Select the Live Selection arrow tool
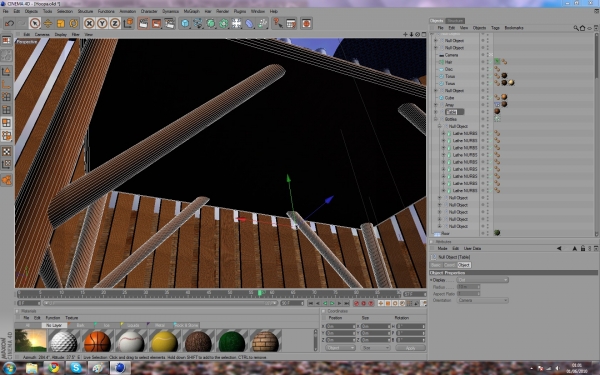The image size is (600, 375). pyautogui.click(x=35, y=23)
